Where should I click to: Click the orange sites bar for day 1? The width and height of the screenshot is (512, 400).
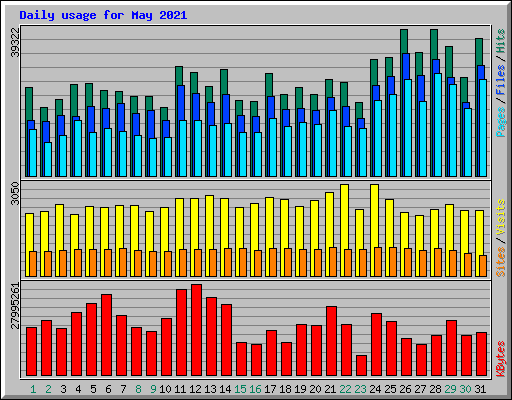coord(33,264)
